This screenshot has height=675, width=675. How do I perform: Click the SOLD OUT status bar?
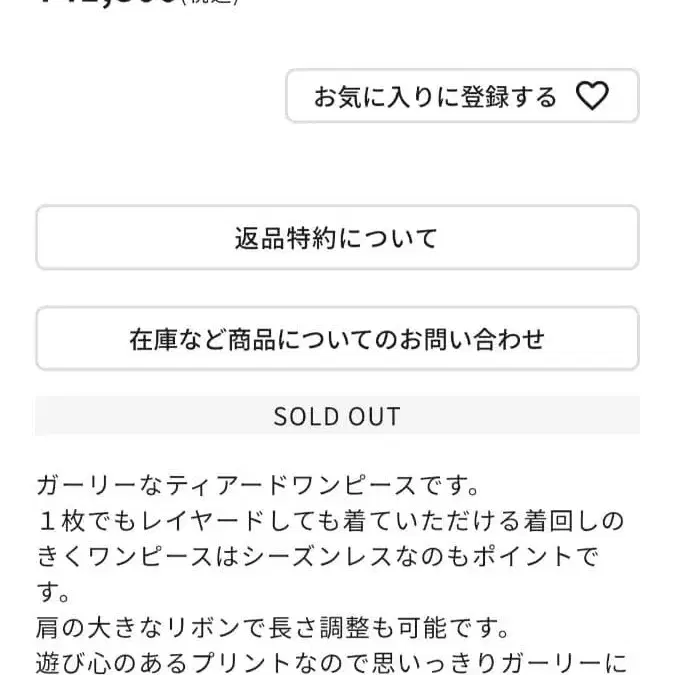point(337,416)
